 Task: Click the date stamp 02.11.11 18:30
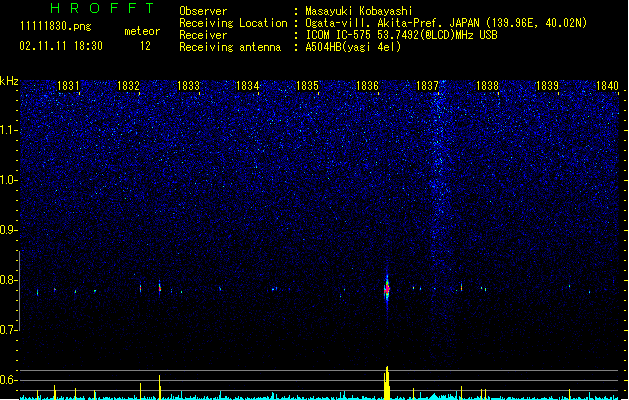click(x=61, y=46)
